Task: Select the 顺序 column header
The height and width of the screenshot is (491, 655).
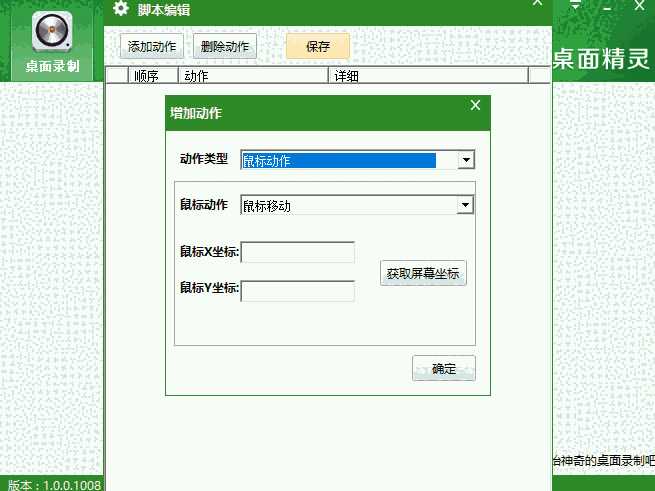Action: click(153, 76)
